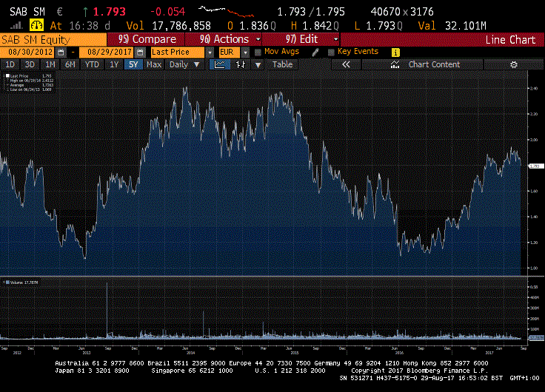Expand the Edit menu arrow

[335, 40]
